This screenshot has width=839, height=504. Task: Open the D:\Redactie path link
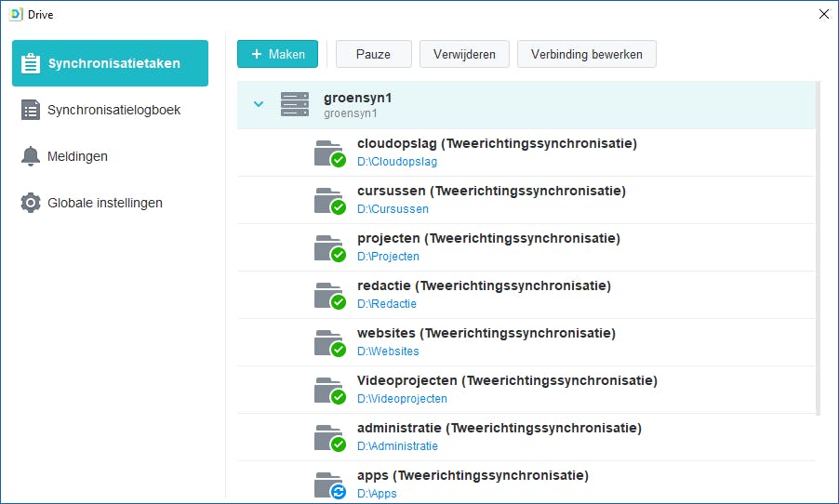pyautogui.click(x=386, y=304)
